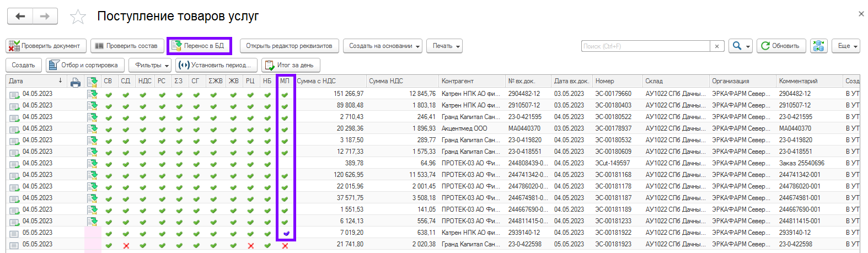Click the Перенос в БД button
Screen dimensions: 868x253
pyautogui.click(x=199, y=46)
